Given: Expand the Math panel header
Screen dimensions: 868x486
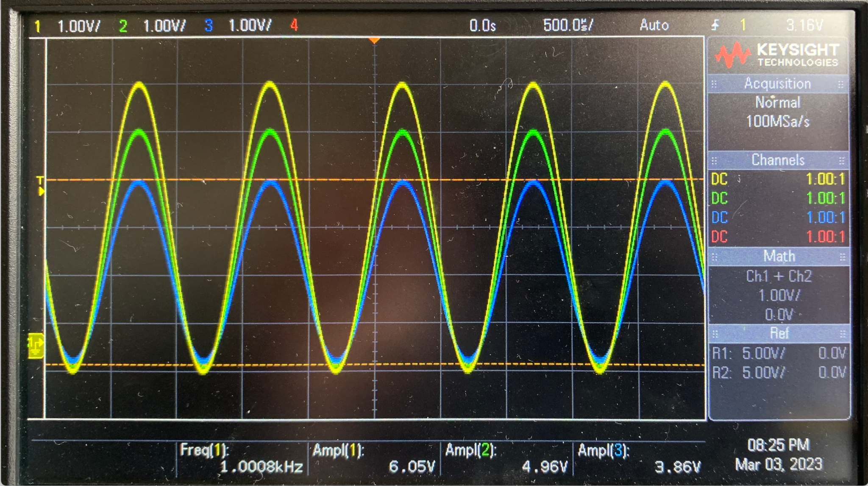Looking at the screenshot, I should pyautogui.click(x=779, y=257).
